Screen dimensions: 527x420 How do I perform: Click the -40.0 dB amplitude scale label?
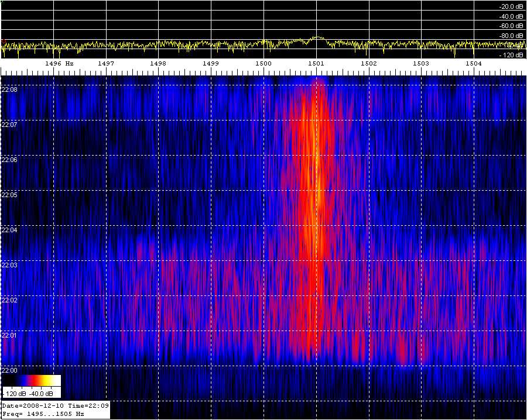[511, 16]
